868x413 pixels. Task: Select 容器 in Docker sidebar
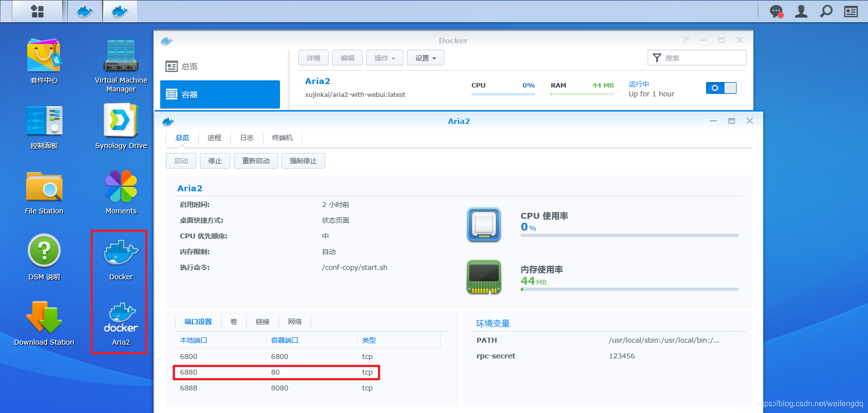(220, 94)
